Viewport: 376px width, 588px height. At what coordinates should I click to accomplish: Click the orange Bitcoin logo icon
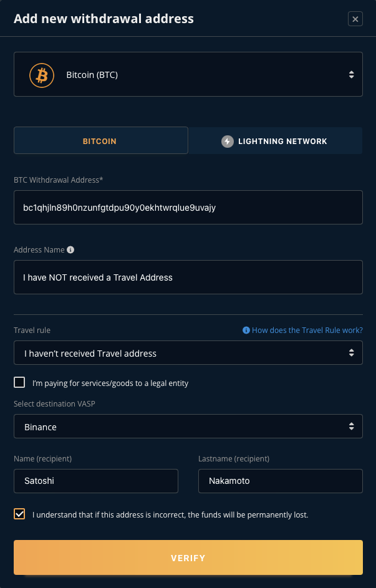click(42, 75)
